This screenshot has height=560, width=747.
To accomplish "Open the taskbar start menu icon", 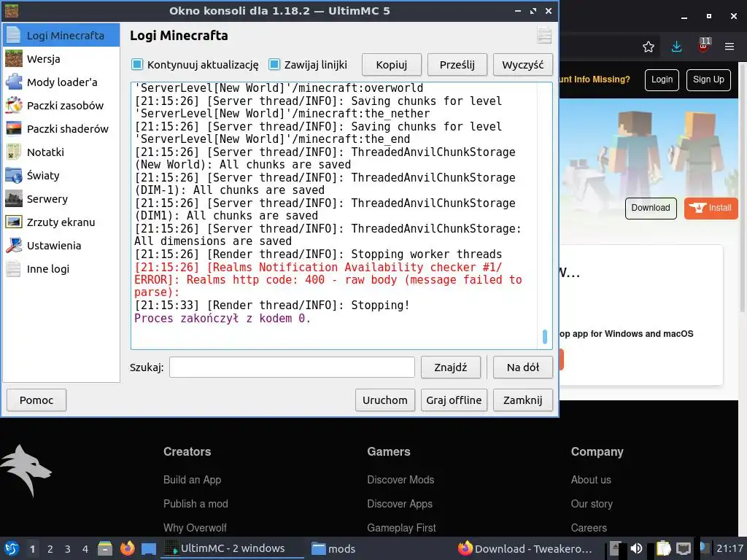I will tap(12, 548).
